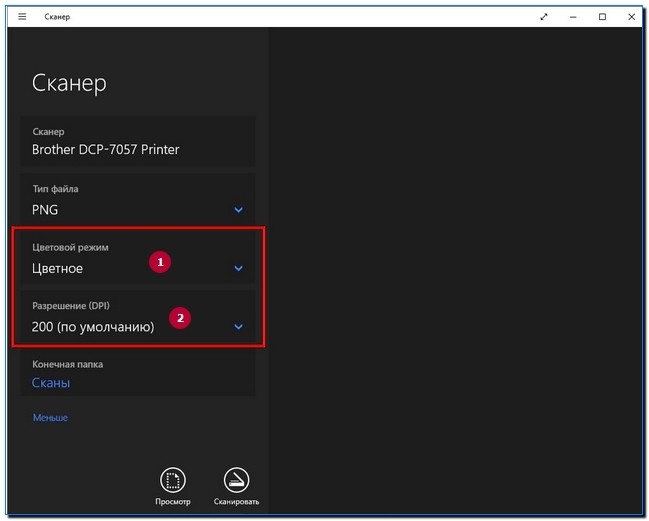
Task: Expand the Тип файла dropdown chevron
Action: [238, 210]
